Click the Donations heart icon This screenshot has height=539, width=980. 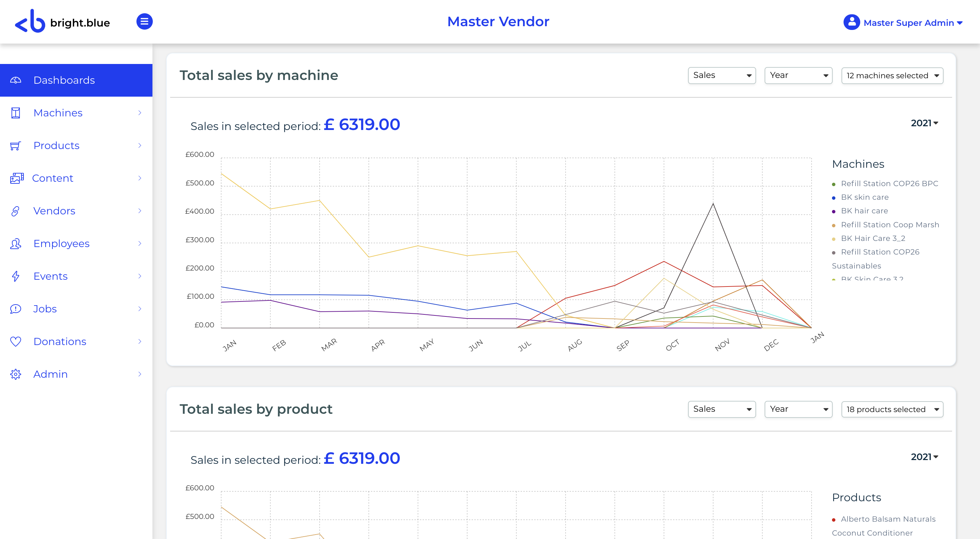coord(16,342)
